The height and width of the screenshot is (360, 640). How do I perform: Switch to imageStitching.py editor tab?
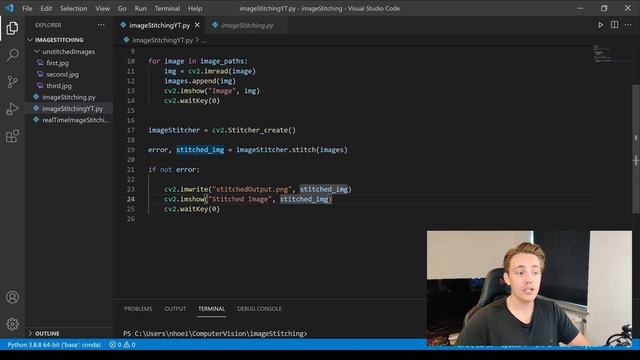tap(247, 25)
